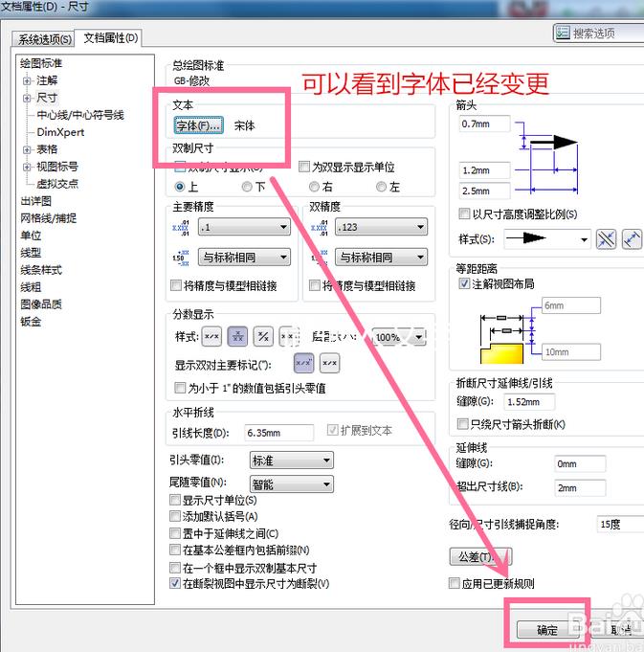Screen dimensions: 644x652
Task: Expand the 尺寸 tree node
Action: [x=27, y=98]
